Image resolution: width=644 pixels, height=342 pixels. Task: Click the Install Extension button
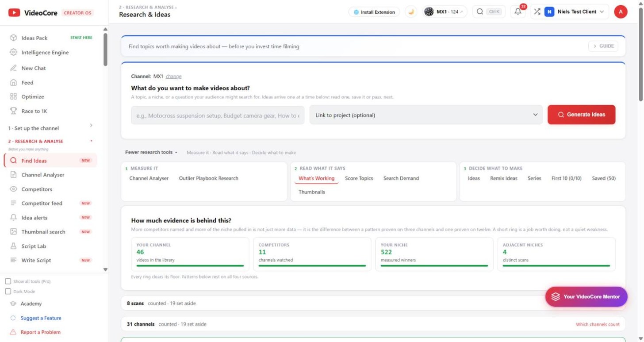click(374, 12)
